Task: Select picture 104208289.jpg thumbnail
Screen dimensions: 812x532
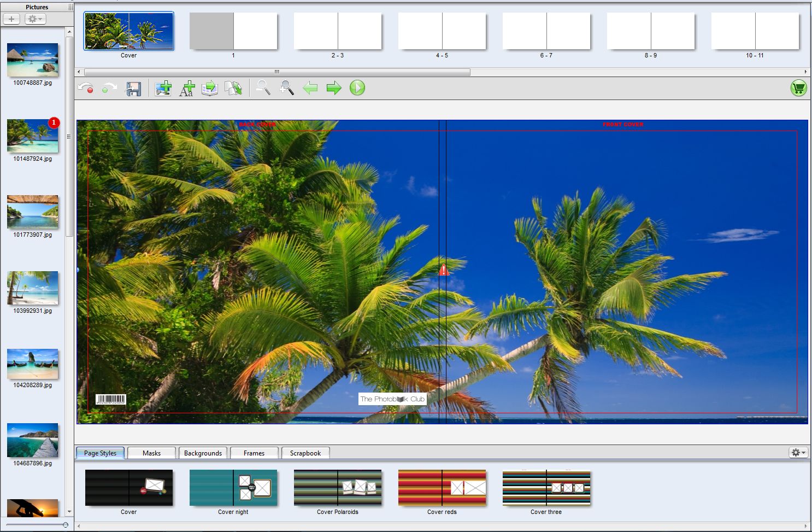Action: tap(33, 364)
